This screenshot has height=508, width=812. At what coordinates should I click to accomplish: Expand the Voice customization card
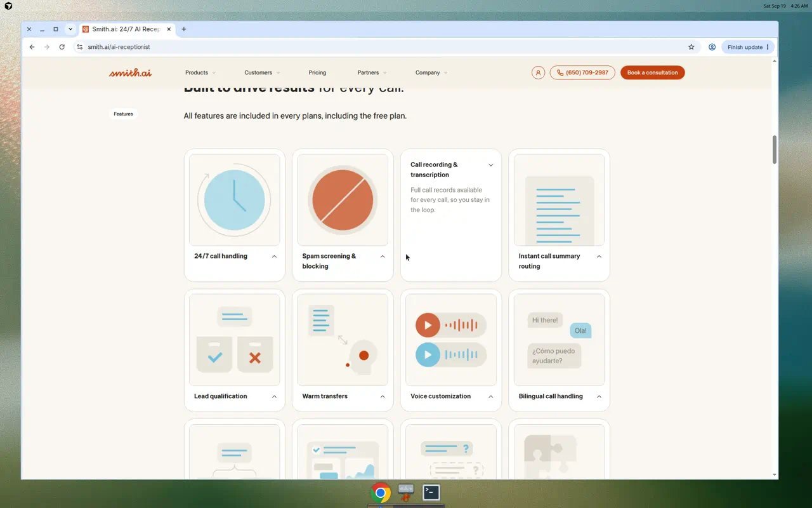[x=490, y=397]
